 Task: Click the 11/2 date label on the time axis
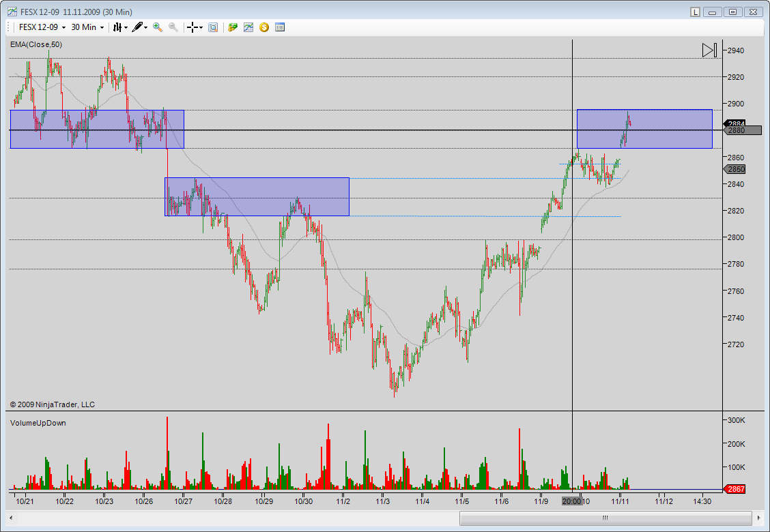[343, 501]
